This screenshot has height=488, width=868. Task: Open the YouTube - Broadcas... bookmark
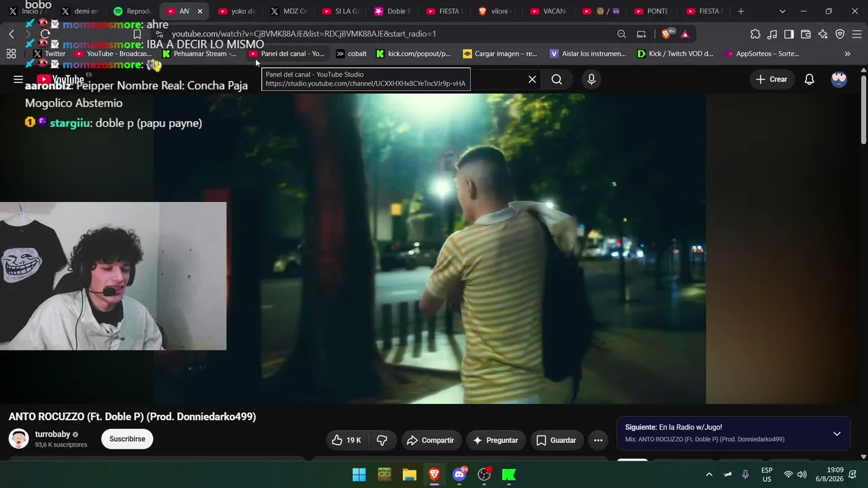[x=113, y=54]
